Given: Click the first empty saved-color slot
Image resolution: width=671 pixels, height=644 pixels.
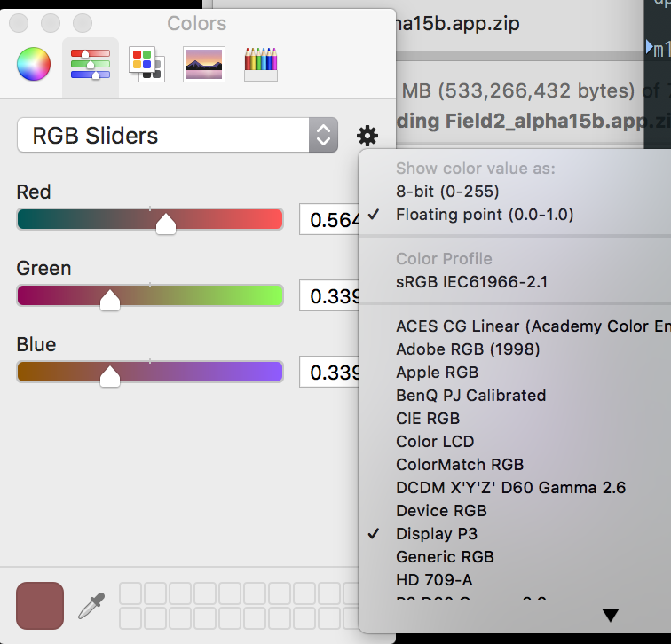Looking at the screenshot, I should pyautogui.click(x=130, y=593).
